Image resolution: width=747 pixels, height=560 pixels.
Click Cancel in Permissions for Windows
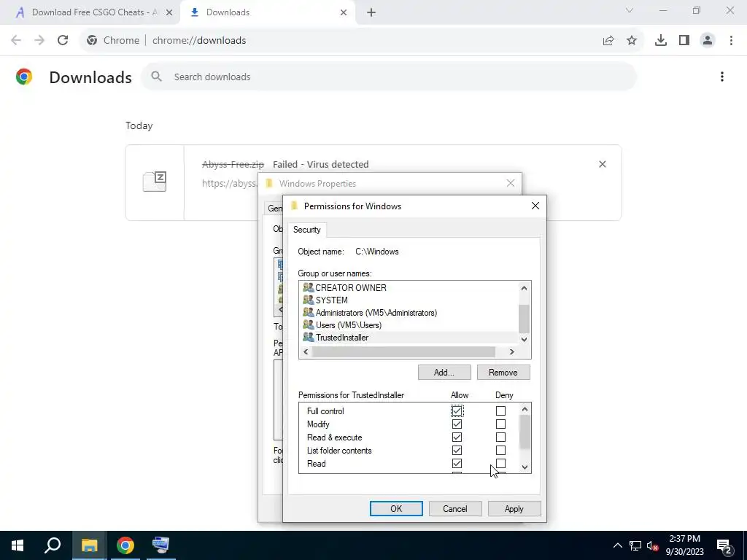(455, 508)
